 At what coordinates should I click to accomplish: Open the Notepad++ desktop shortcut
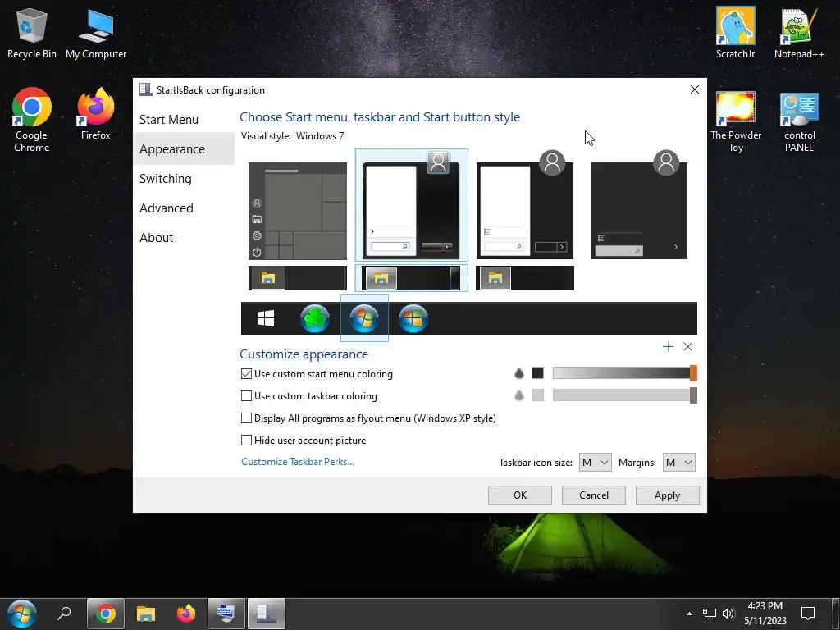pyautogui.click(x=799, y=33)
